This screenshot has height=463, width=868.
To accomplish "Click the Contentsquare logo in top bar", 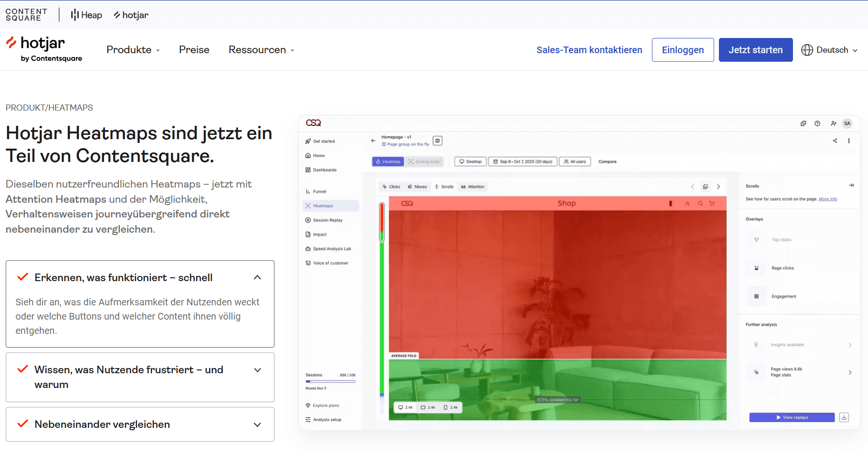I will click(26, 15).
